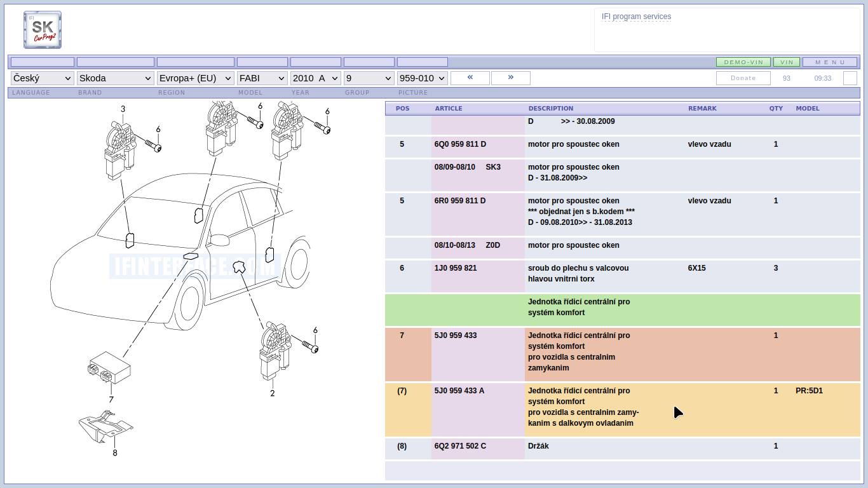Click the POS column header
Image resolution: width=868 pixels, height=488 pixels.
click(x=403, y=109)
